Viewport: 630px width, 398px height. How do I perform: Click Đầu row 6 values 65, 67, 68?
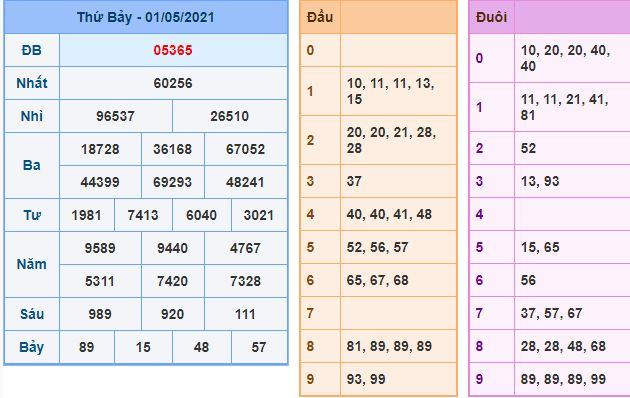[x=377, y=280]
